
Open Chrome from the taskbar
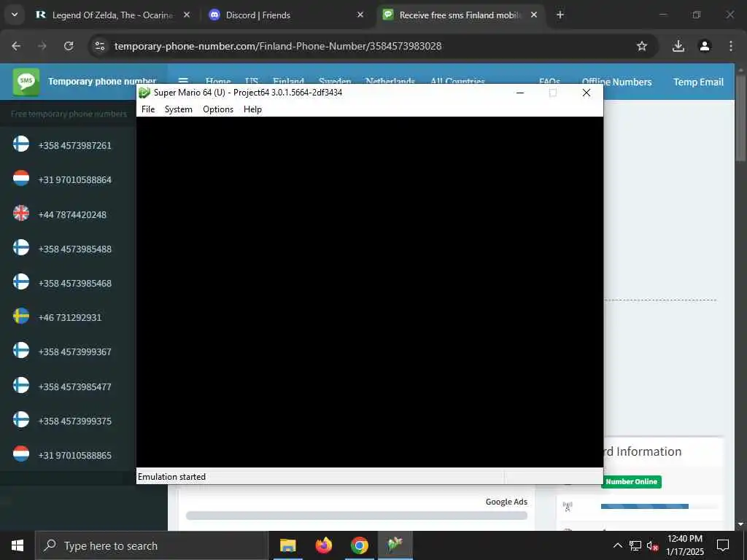coord(359,545)
